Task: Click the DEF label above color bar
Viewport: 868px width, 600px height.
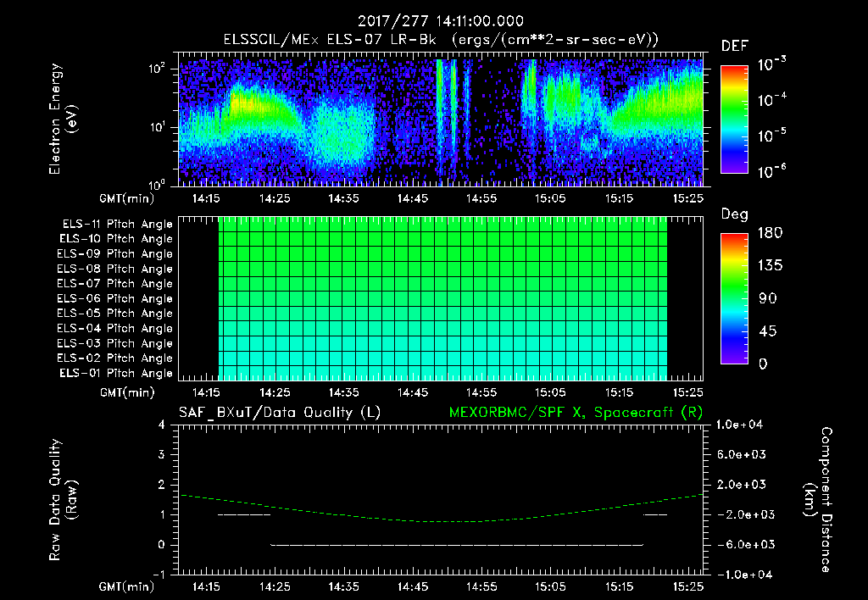Action: (x=735, y=46)
